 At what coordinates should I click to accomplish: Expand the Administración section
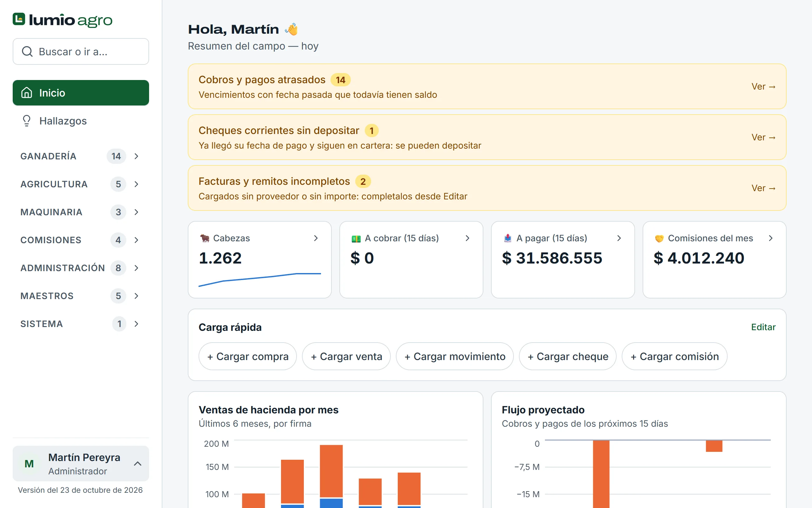(81, 268)
